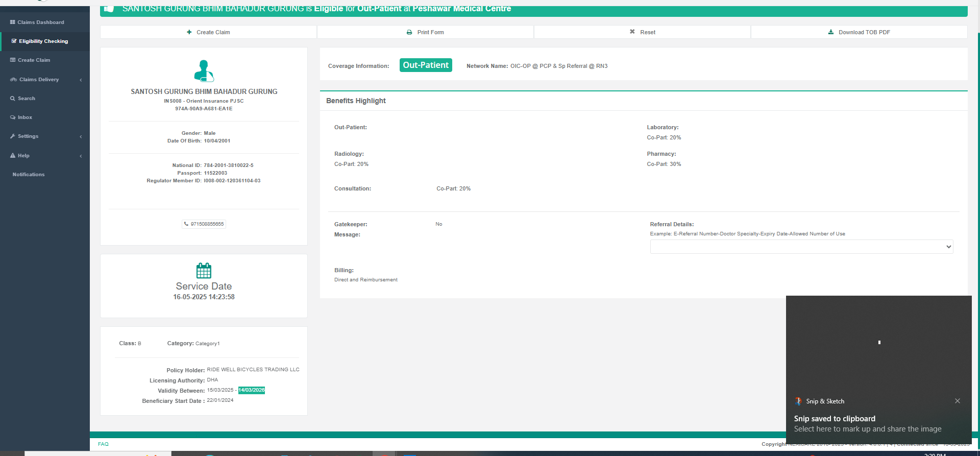Image resolution: width=980 pixels, height=456 pixels.
Task: Click the X icon beside Reset
Action: pyautogui.click(x=632, y=32)
